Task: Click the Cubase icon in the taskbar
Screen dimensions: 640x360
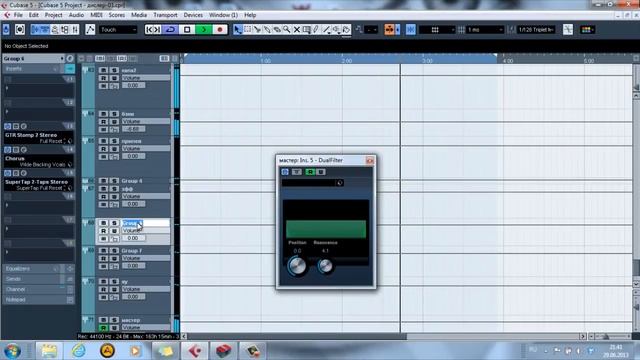Action: click(195, 351)
